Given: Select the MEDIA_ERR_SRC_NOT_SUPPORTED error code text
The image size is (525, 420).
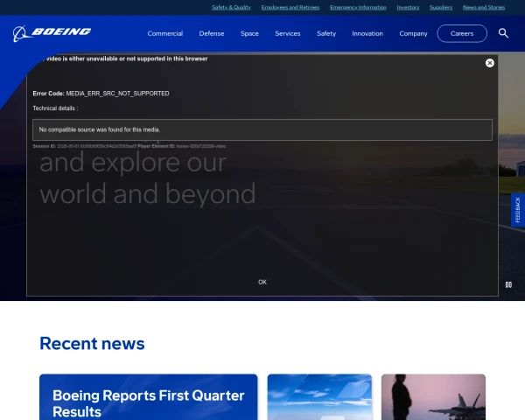Looking at the screenshot, I should pos(117,94).
